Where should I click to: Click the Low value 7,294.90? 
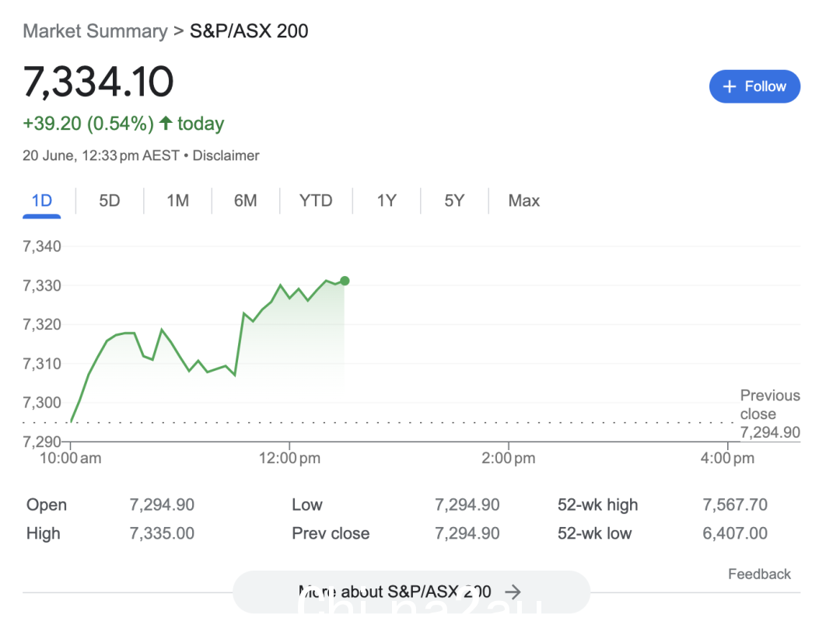[467, 505]
